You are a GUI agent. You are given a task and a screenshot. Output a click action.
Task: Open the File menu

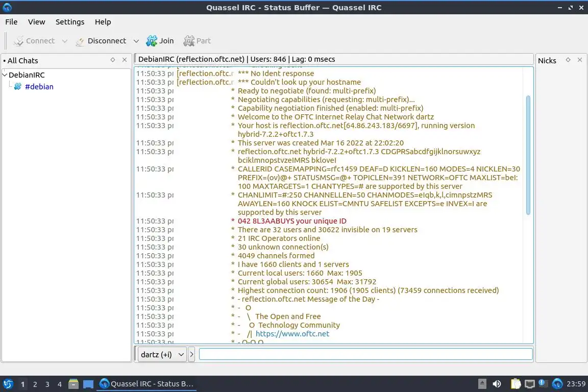[x=11, y=22]
